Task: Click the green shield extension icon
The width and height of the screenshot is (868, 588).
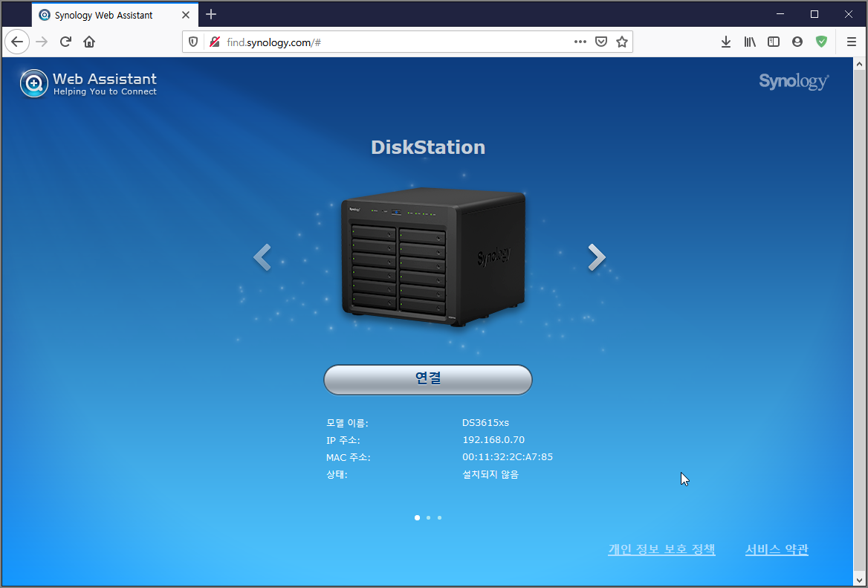Action: pyautogui.click(x=821, y=42)
